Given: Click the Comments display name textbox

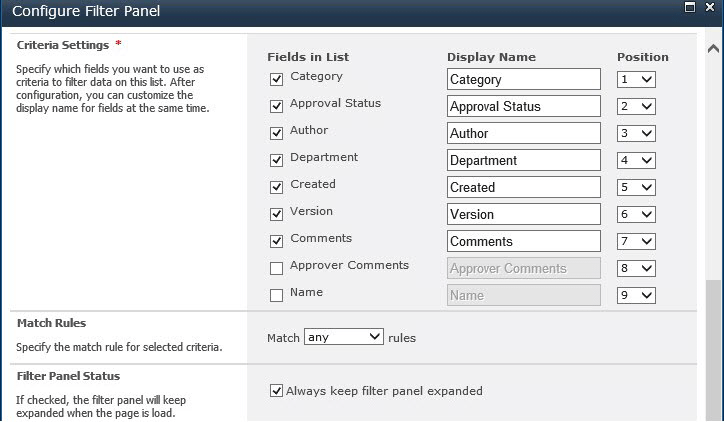Looking at the screenshot, I should (x=524, y=241).
